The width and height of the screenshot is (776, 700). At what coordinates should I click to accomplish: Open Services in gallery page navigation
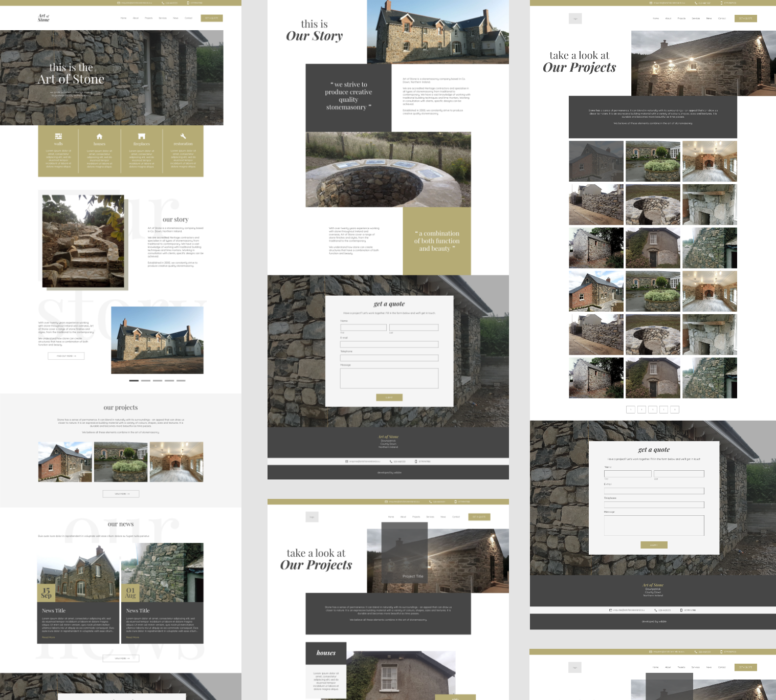pyautogui.click(x=696, y=18)
